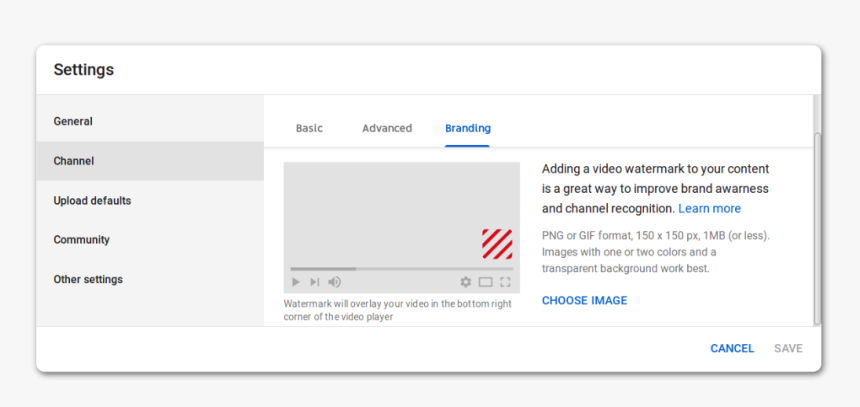Open the General settings section

pyautogui.click(x=150, y=121)
